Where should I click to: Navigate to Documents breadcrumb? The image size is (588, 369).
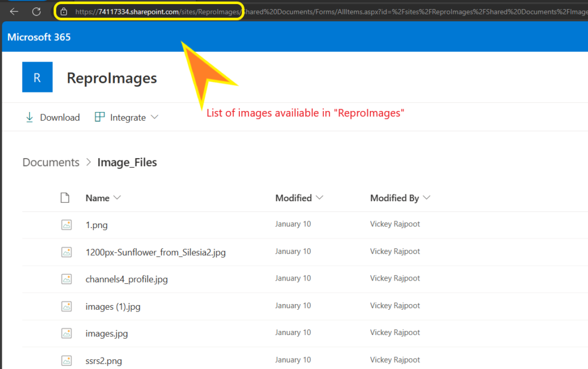click(51, 162)
